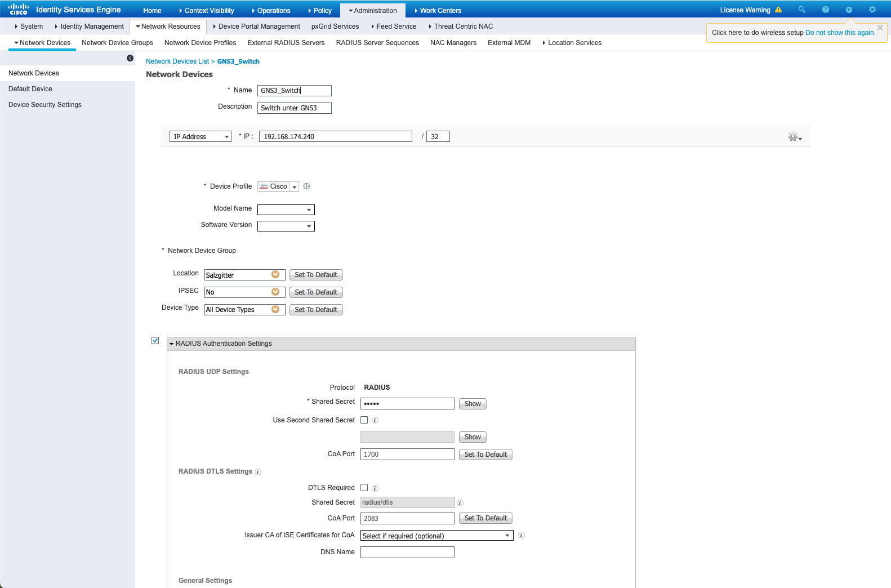This screenshot has height=588, width=891.
Task: Show info icon next to RADIUS DTLS Settings
Action: [x=258, y=472]
